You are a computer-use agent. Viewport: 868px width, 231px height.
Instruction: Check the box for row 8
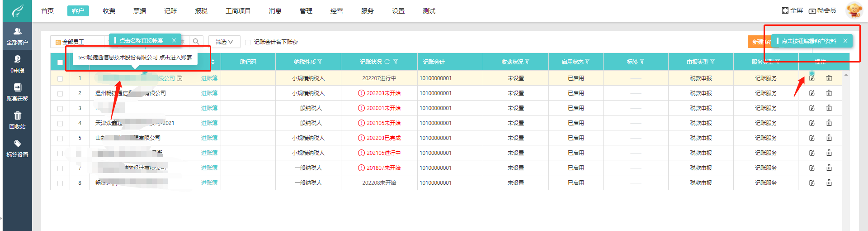[60, 183]
